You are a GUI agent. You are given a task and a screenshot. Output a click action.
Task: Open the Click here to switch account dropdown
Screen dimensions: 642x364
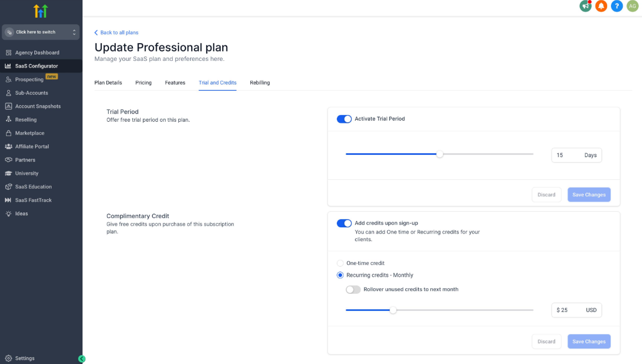point(40,32)
